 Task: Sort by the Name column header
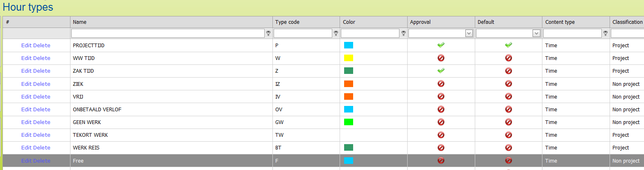coord(79,22)
